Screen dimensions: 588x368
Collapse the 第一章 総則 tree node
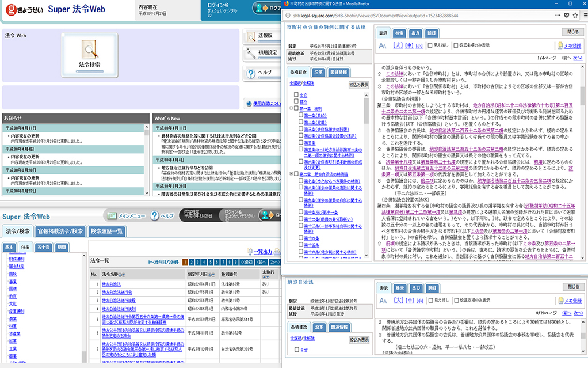pos(291,108)
